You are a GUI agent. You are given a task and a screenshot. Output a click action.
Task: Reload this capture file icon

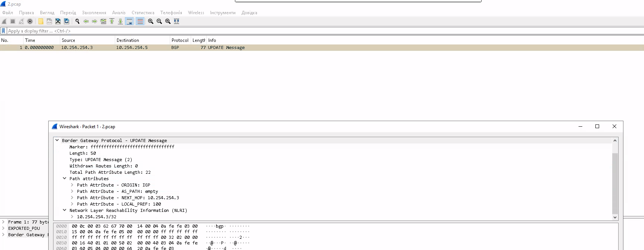click(x=67, y=21)
